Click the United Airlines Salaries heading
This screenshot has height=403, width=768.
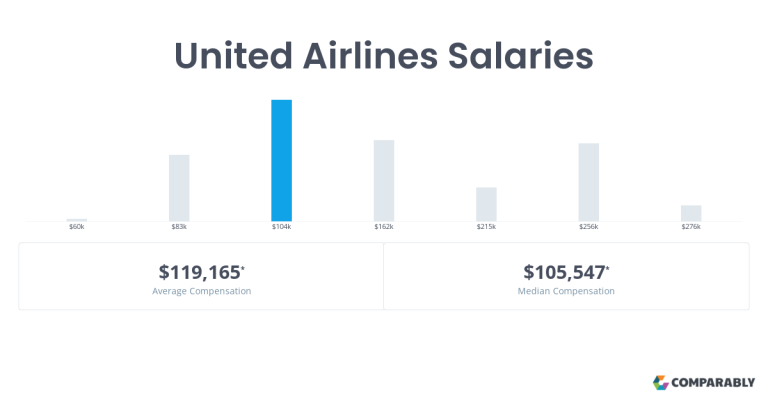(x=384, y=55)
